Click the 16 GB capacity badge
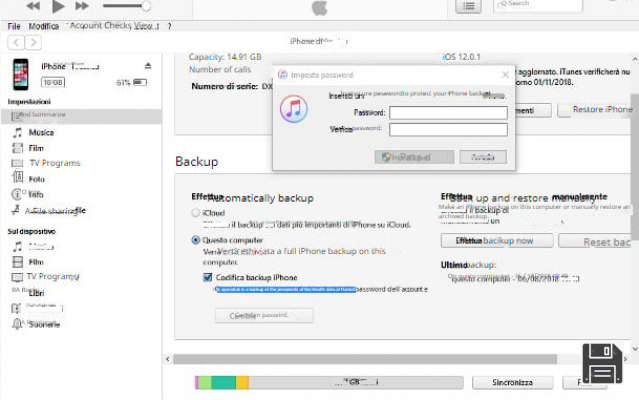The image size is (639, 400). (x=53, y=82)
